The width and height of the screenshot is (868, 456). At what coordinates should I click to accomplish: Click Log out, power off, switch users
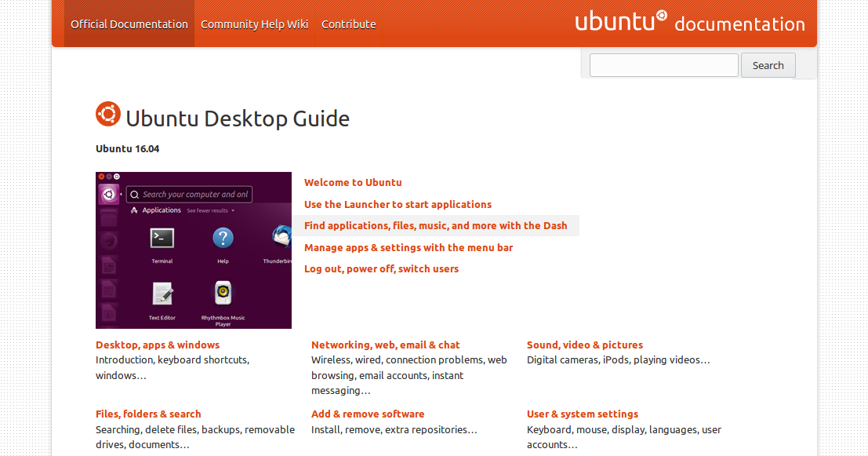(381, 268)
